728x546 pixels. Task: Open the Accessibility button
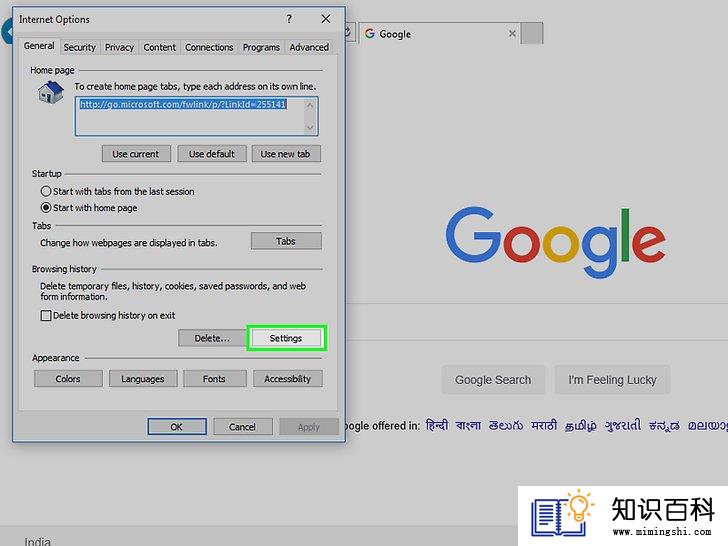pos(288,379)
